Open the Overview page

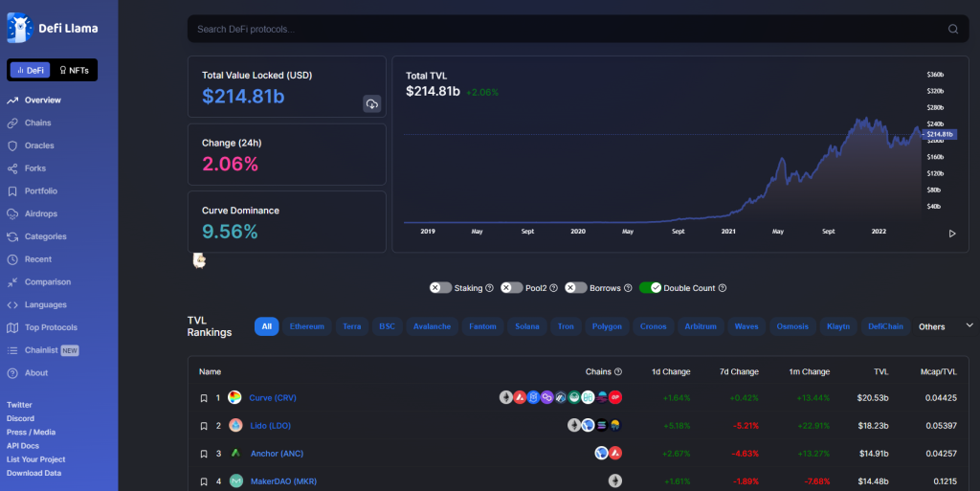click(33, 100)
